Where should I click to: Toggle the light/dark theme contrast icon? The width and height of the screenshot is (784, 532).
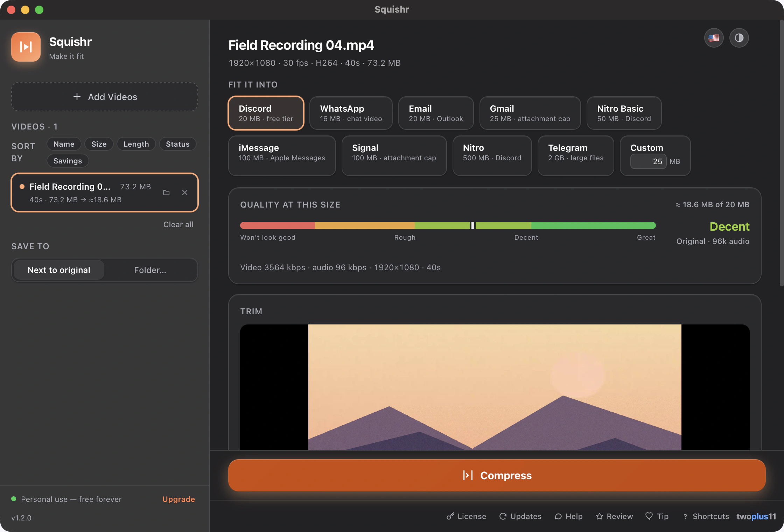point(739,38)
